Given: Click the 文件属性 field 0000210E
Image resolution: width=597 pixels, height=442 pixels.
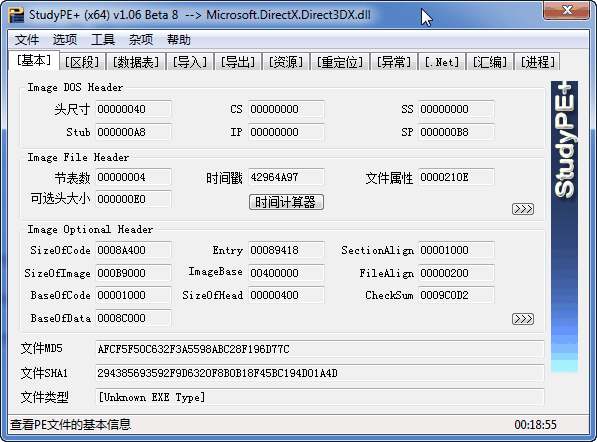Looking at the screenshot, I should pos(456,177).
